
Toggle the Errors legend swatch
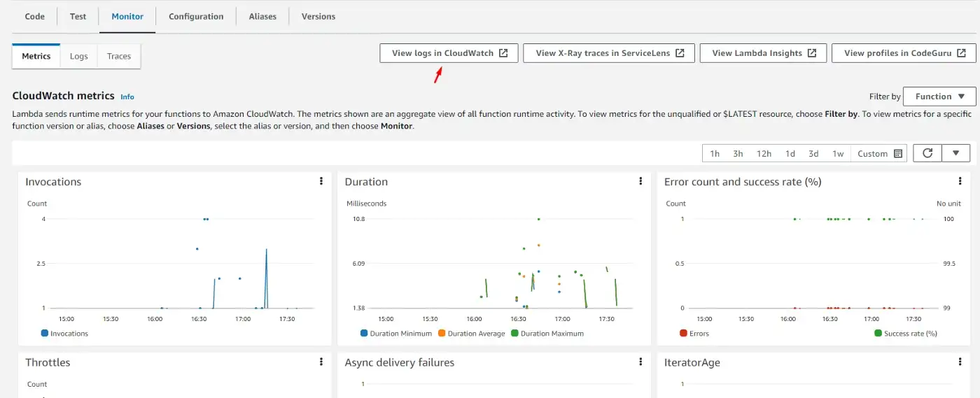click(x=683, y=334)
